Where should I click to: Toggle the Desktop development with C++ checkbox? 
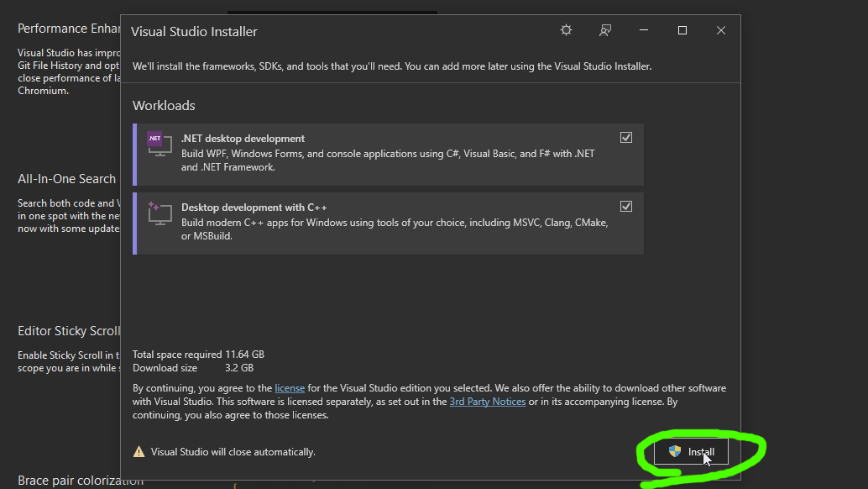[626, 207]
